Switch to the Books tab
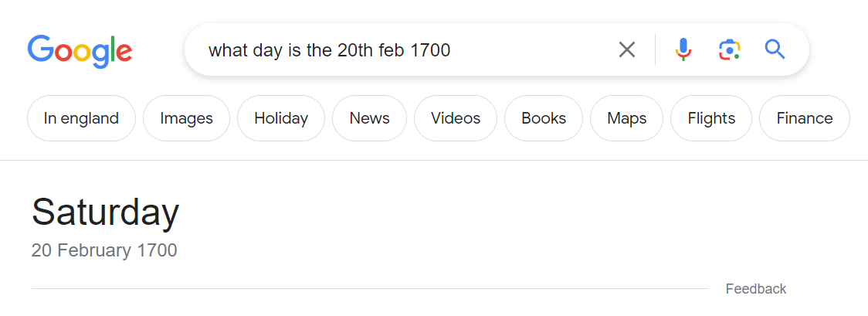Image resolution: width=868 pixels, height=316 pixels. pyautogui.click(x=544, y=118)
